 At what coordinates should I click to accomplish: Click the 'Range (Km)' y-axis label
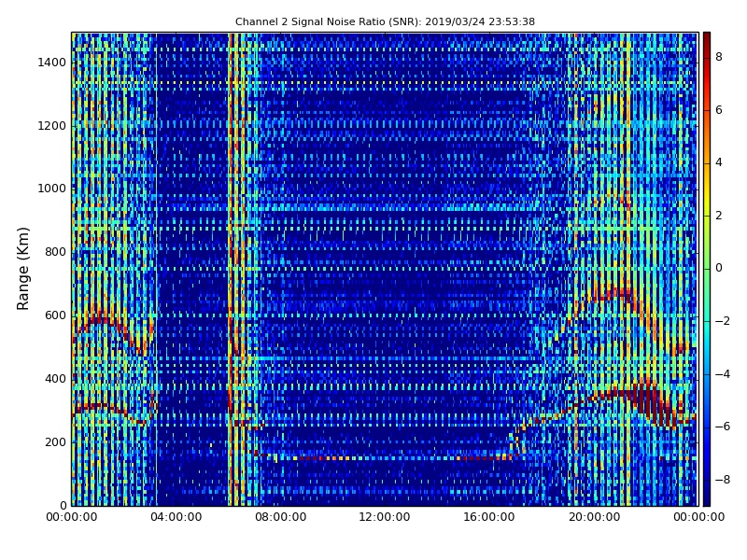[22, 269]
